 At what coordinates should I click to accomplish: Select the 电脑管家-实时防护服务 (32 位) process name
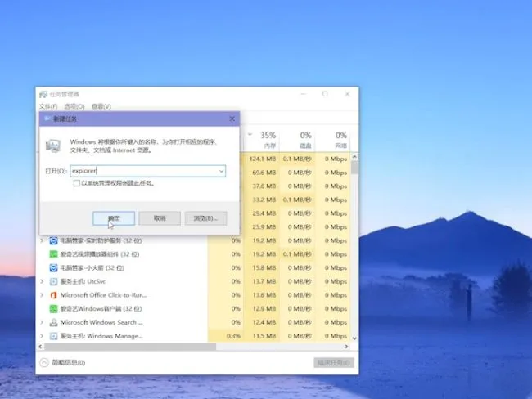pyautogui.click(x=101, y=240)
